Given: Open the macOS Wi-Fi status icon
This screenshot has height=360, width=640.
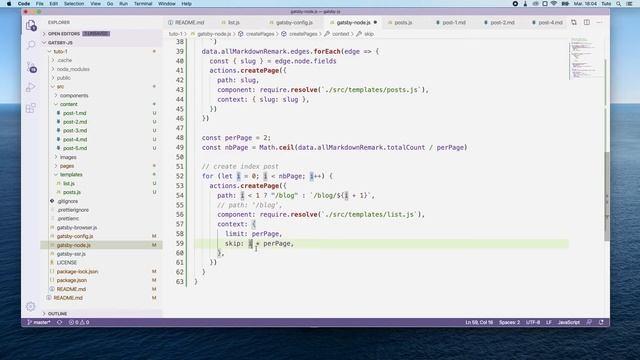Looking at the screenshot, I should (554, 4).
